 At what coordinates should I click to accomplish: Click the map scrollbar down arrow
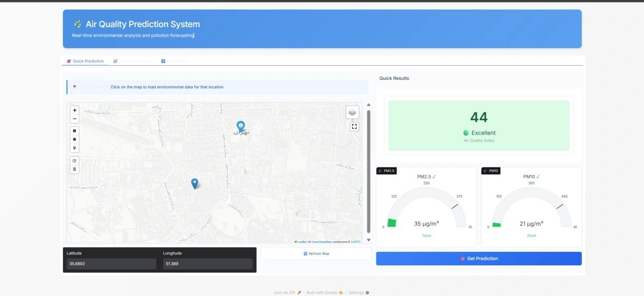[368, 240]
